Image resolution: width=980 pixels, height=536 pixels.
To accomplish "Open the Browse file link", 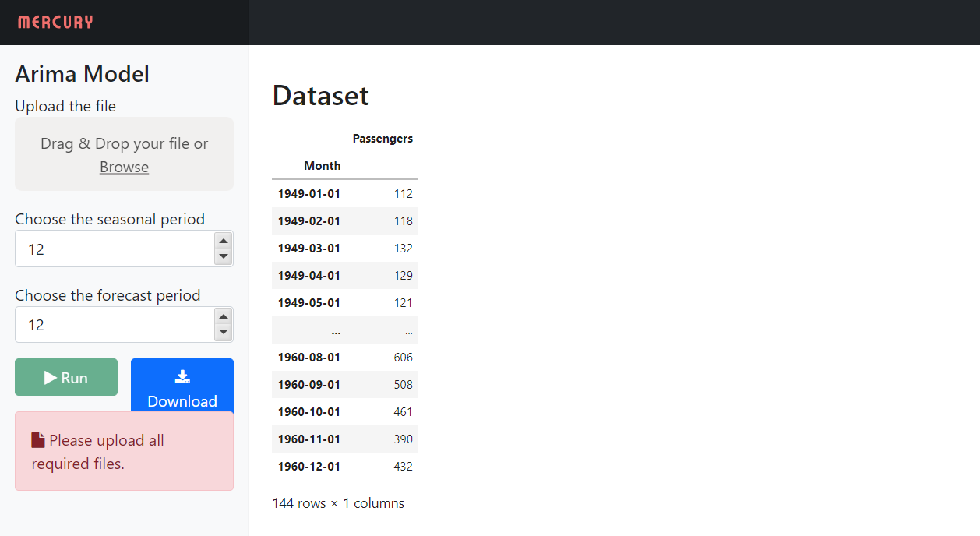I will pyautogui.click(x=124, y=167).
